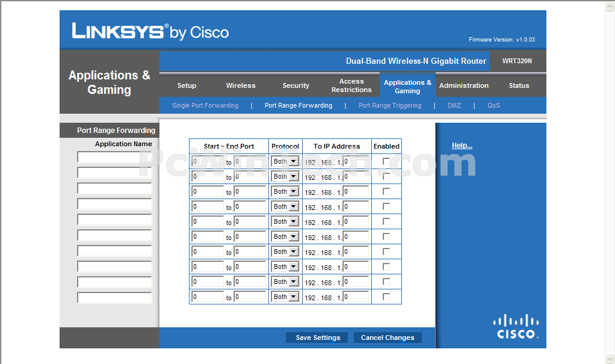Screen dimensions: 615x364
Task: Focus the end port field in the third row
Action: (x=250, y=191)
